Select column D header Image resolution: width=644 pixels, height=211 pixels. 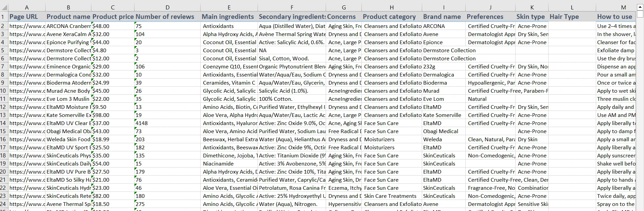167,7
